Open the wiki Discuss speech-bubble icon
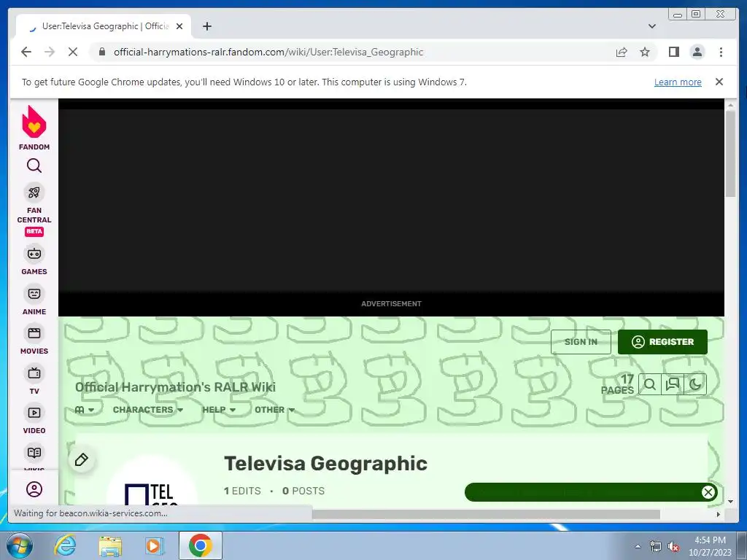This screenshot has width=747, height=560. tap(672, 384)
